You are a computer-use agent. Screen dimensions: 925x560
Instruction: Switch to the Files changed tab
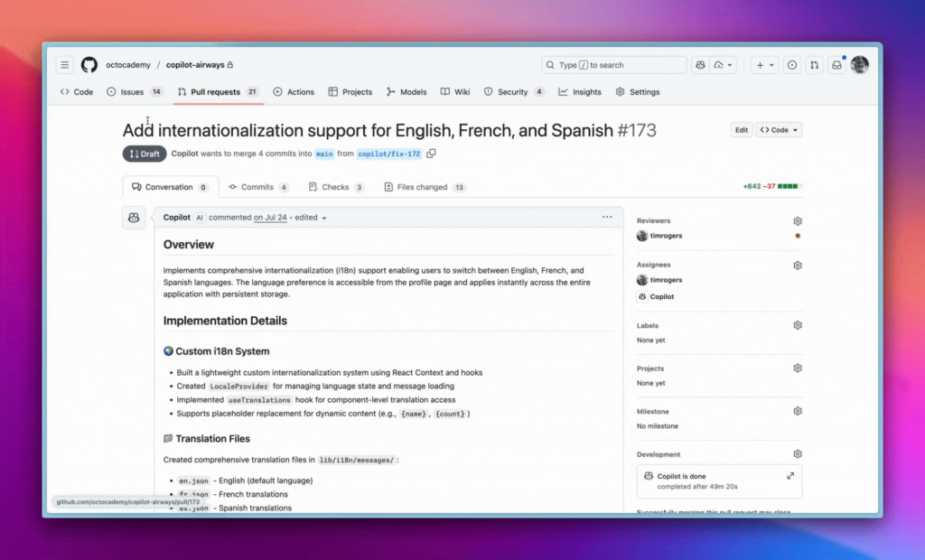(x=425, y=187)
